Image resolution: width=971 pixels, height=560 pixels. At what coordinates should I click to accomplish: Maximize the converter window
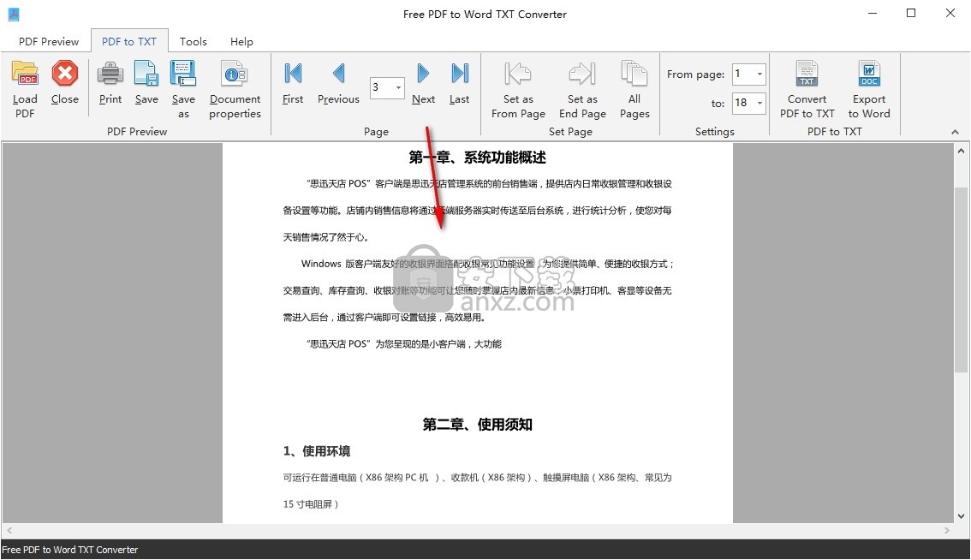pos(911,13)
